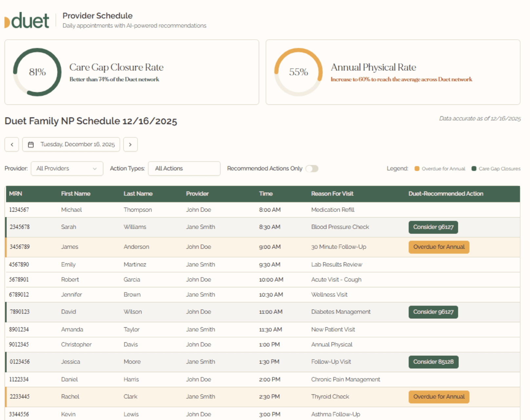This screenshot has width=530, height=420.
Task: Click first name Emily
Action: (x=68, y=265)
